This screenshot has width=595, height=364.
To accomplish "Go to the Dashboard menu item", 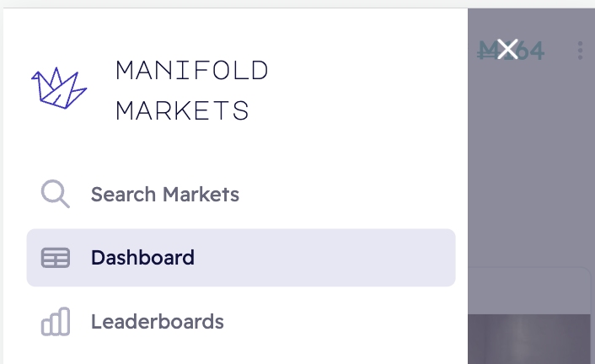I will pyautogui.click(x=241, y=258).
